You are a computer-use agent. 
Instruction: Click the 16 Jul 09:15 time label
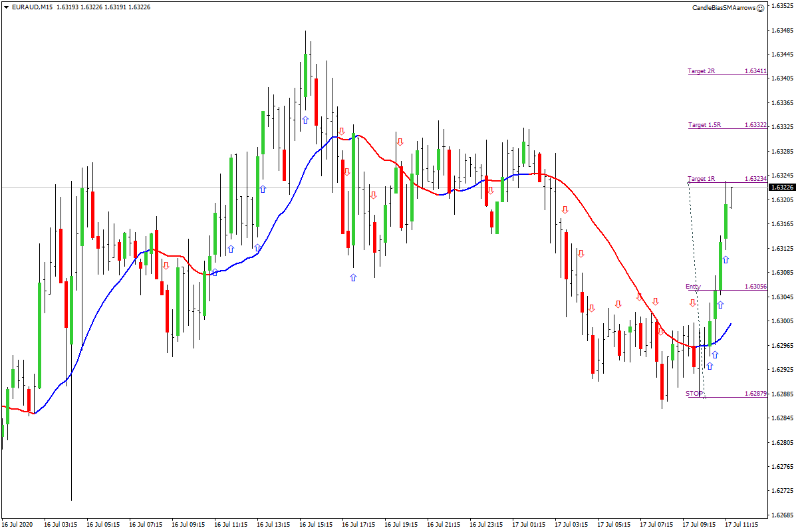pyautogui.click(x=188, y=525)
